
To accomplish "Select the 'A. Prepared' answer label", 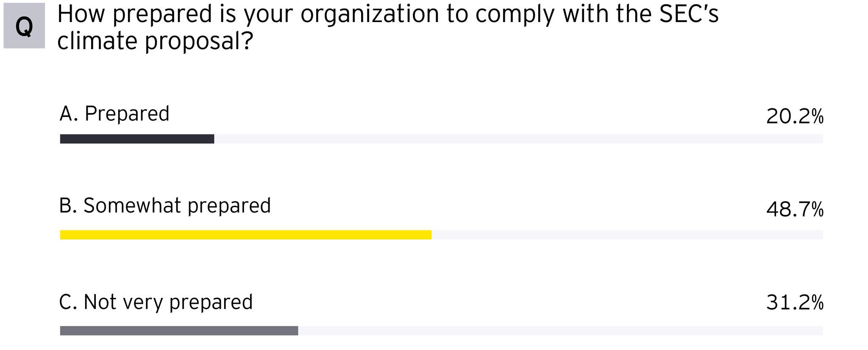I will (x=114, y=114).
